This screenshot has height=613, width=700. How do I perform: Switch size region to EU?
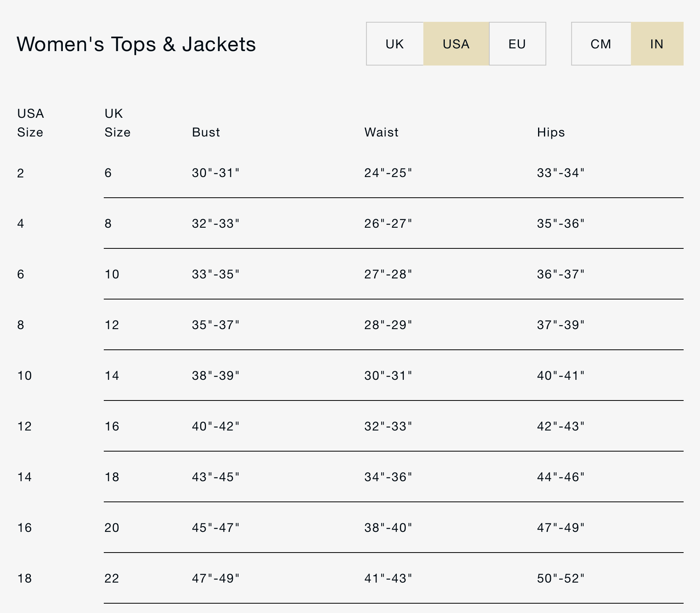click(517, 44)
